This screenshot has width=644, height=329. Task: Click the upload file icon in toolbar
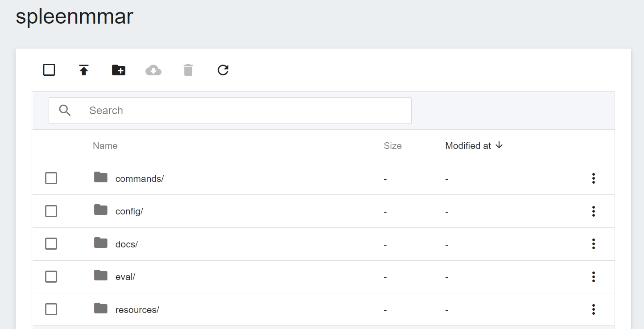(x=84, y=70)
